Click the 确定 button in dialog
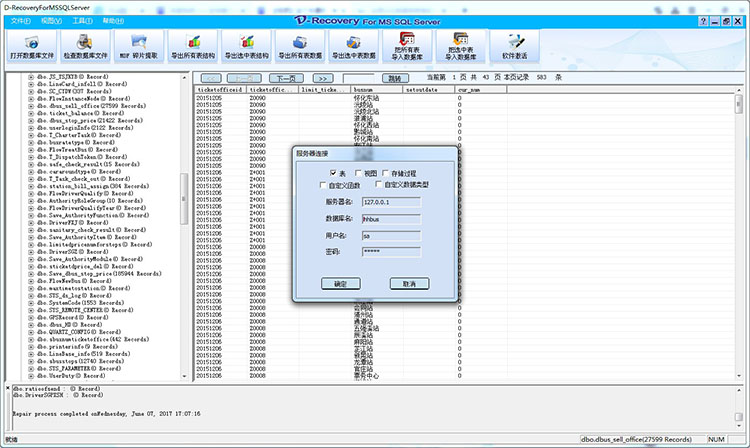The height and width of the screenshot is (448, 750). (341, 284)
